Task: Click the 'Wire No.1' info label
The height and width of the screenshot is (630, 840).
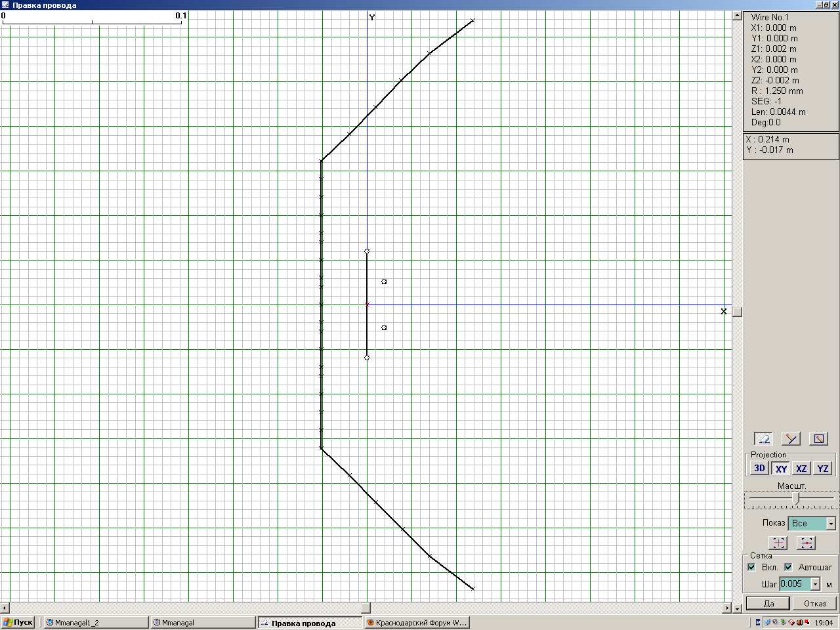Action: [x=770, y=17]
